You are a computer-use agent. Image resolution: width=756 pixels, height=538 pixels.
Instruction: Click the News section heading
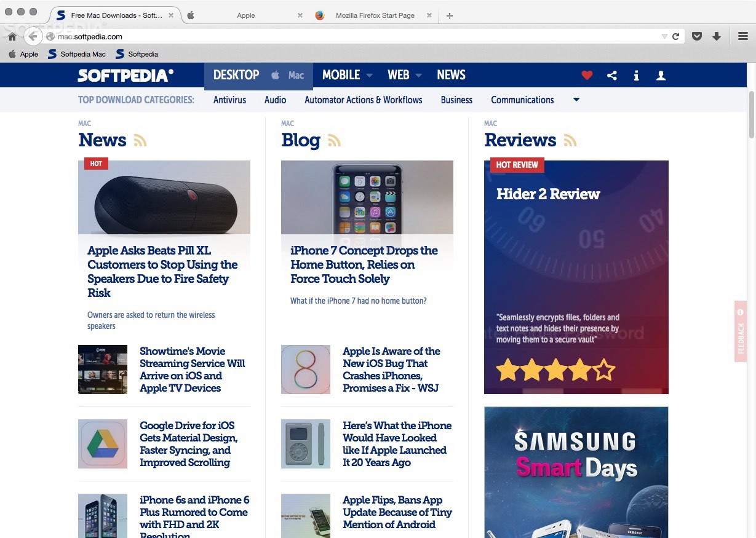pos(102,140)
